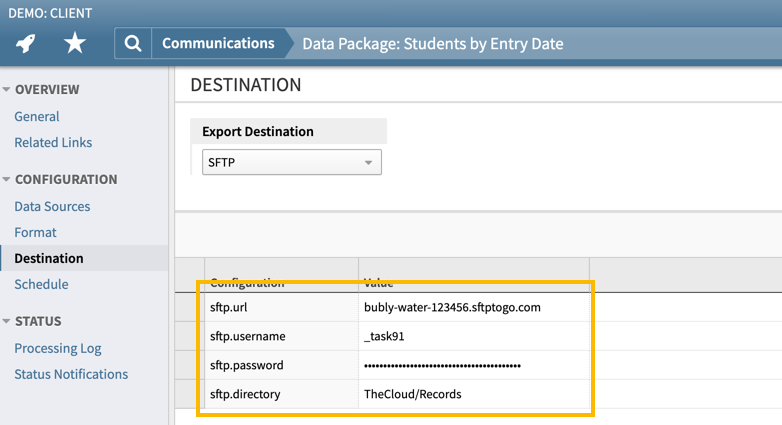The height and width of the screenshot is (425, 782).
Task: Open the Export Destination SFTP dropdown
Action: 292,162
